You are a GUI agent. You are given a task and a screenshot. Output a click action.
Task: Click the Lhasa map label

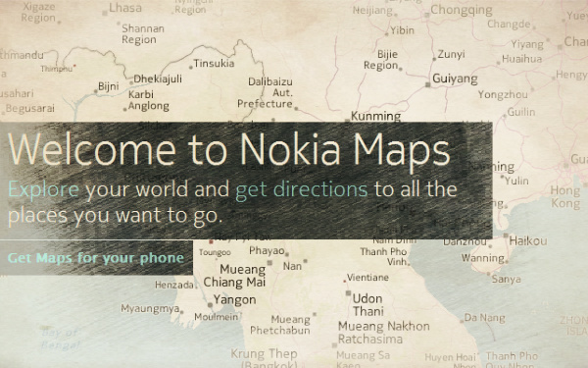point(125,8)
